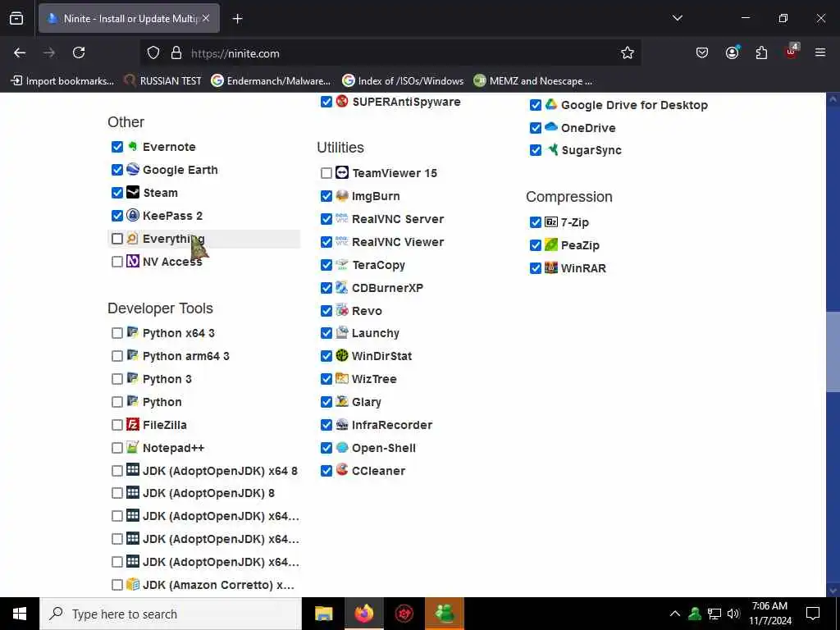The width and height of the screenshot is (840, 630).
Task: Click the Google Earth globe icon
Action: [133, 169]
